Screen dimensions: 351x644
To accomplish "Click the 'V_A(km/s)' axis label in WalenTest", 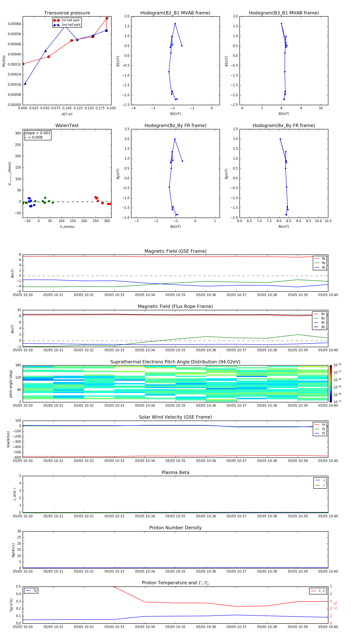I will (x=67, y=227).
